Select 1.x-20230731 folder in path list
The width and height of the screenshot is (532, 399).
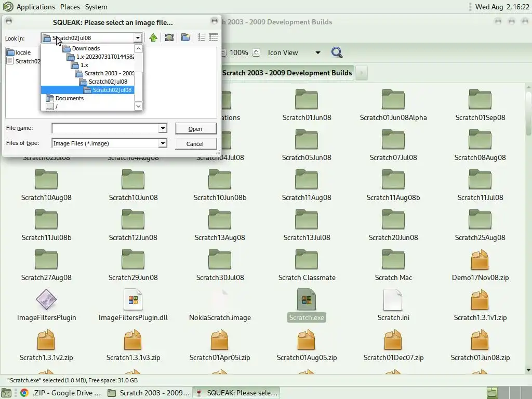pyautogui.click(x=101, y=57)
